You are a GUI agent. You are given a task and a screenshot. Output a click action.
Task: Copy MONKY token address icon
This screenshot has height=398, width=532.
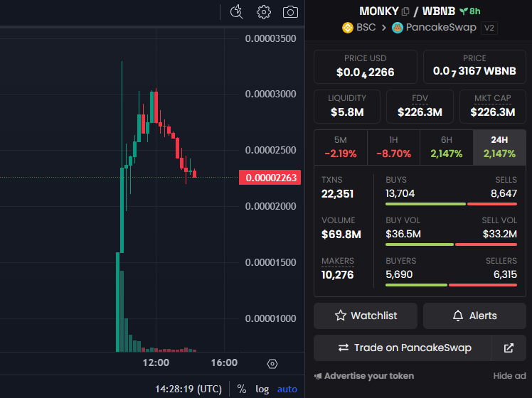pyautogui.click(x=405, y=11)
